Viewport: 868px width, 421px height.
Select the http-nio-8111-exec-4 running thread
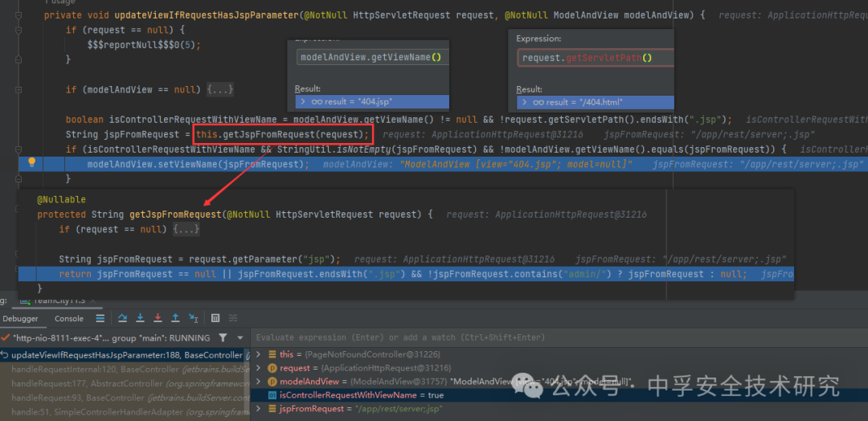[x=111, y=337]
